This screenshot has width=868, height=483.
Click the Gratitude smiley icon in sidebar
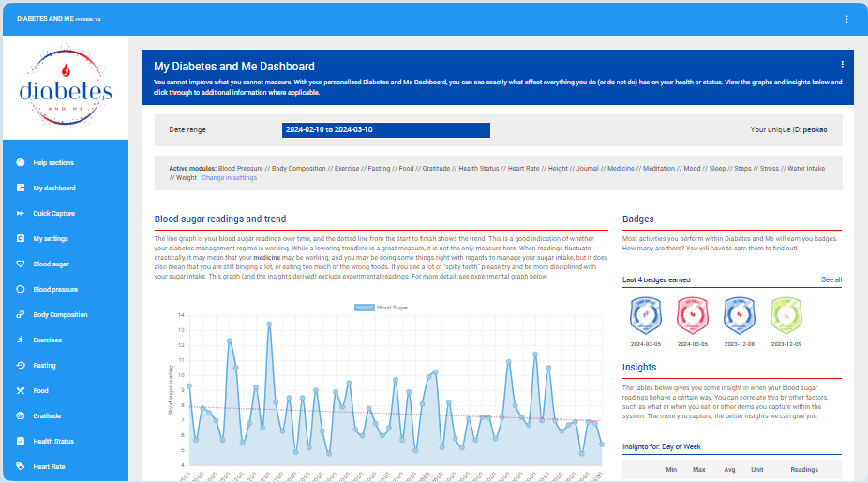pyautogui.click(x=21, y=415)
